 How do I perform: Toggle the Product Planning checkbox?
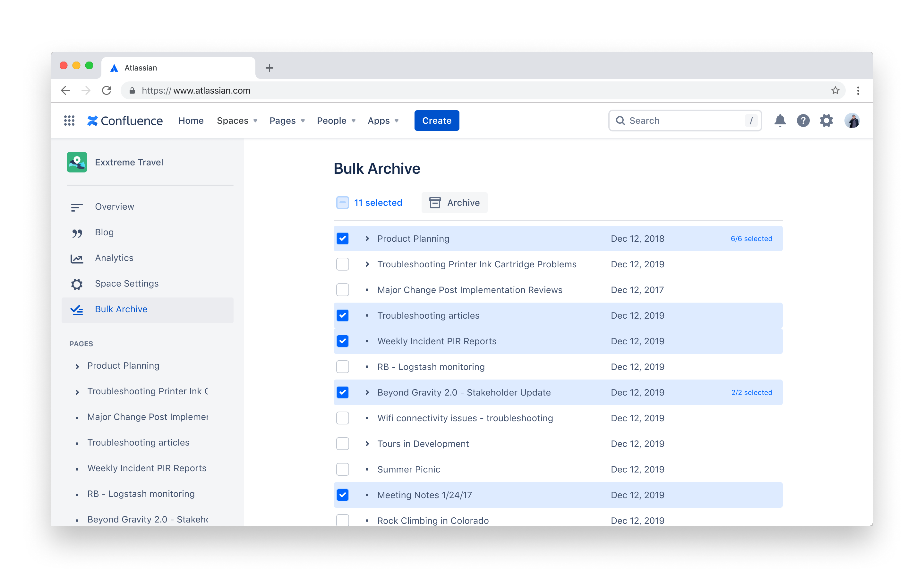343,238
